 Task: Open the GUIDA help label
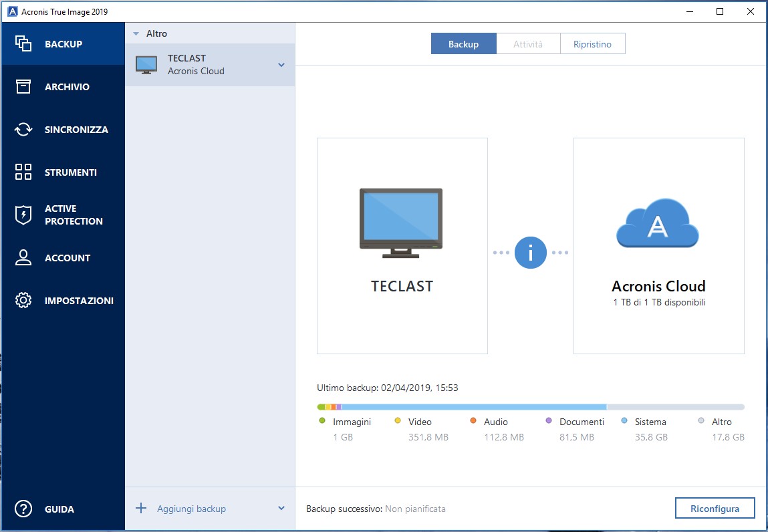[x=59, y=509]
